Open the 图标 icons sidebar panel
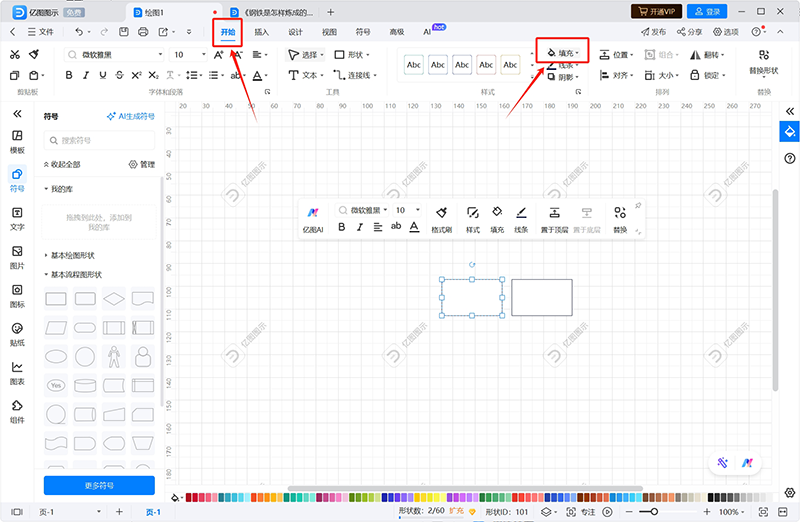Screen dimensions: 800x522 point(17,296)
